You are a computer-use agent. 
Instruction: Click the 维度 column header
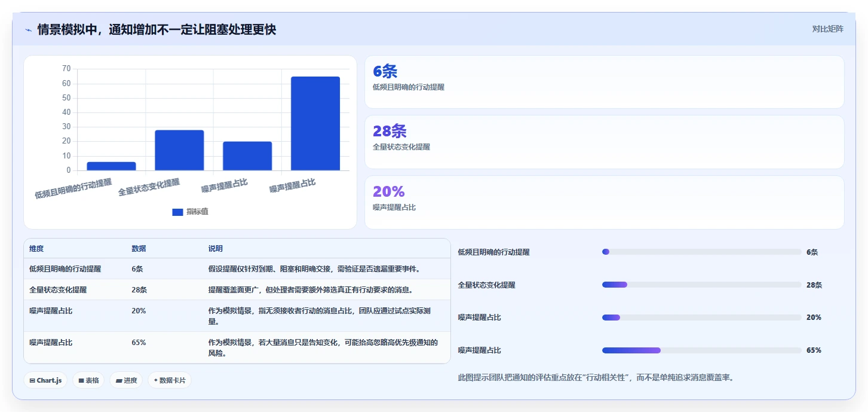click(x=36, y=249)
